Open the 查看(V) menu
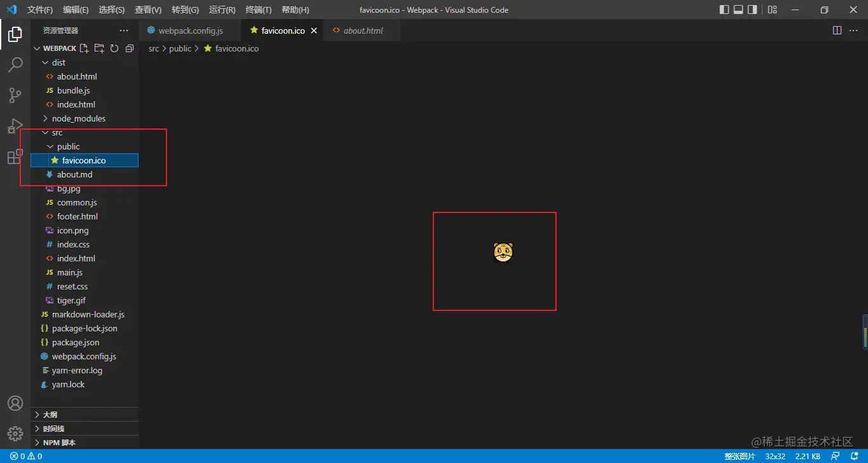 (148, 10)
